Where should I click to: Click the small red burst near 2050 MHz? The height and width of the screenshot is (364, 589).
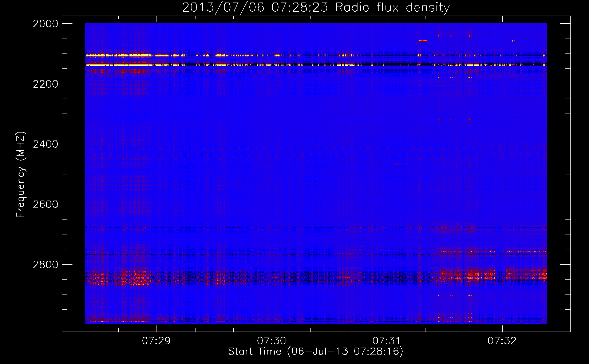pos(422,41)
